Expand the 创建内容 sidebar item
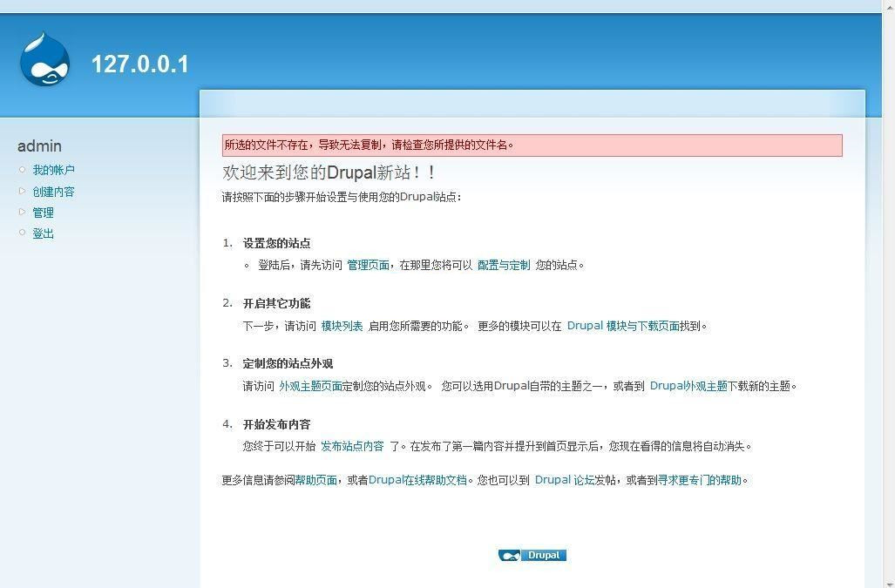 click(54, 191)
